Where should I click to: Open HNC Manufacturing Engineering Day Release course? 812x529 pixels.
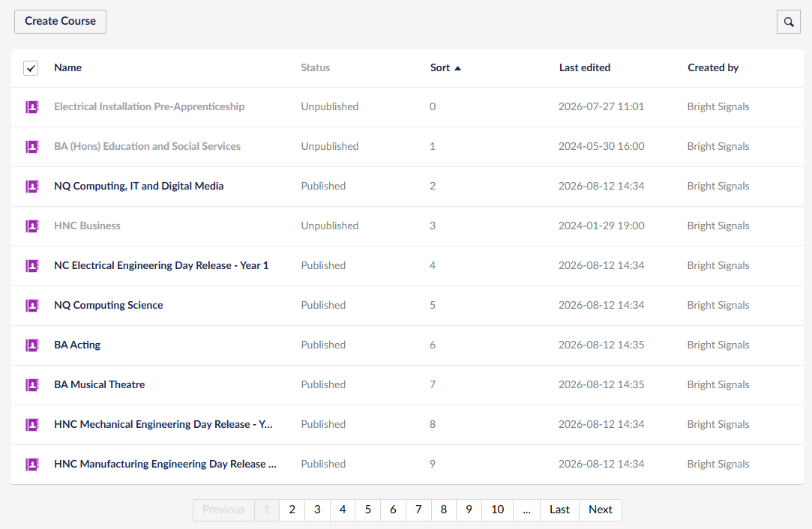165,464
